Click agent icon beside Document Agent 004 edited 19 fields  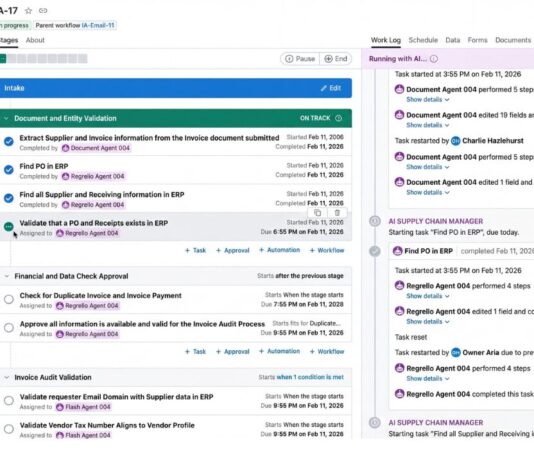399,115
